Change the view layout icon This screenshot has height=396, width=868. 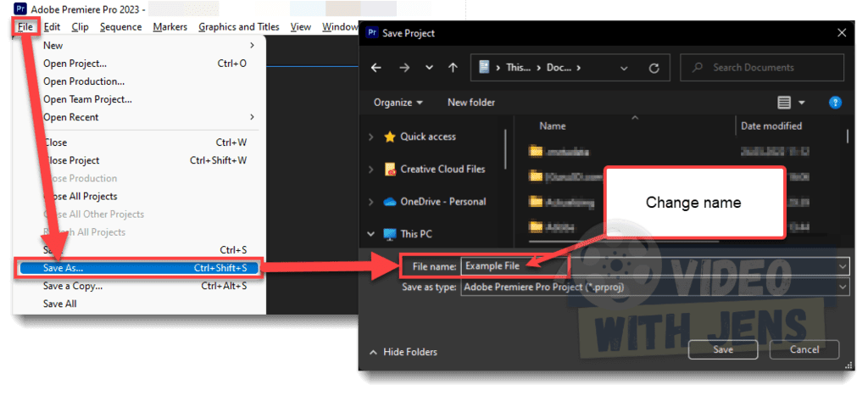784,103
